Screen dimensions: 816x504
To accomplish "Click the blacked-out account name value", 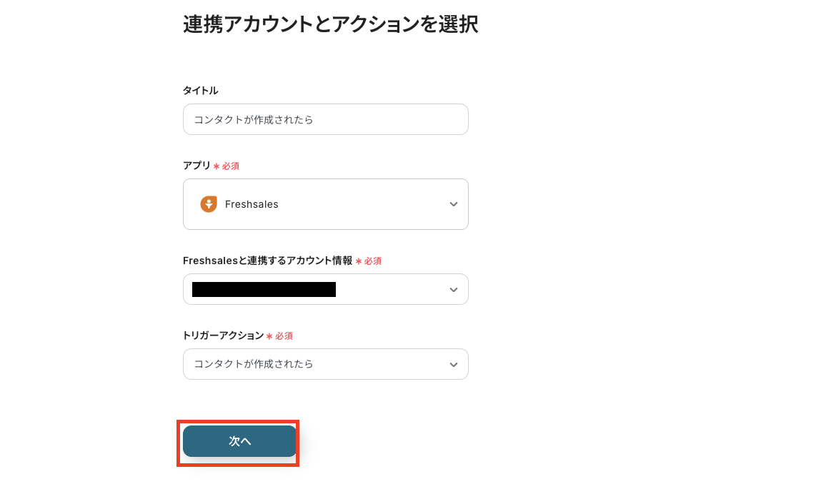I will click(x=264, y=290).
